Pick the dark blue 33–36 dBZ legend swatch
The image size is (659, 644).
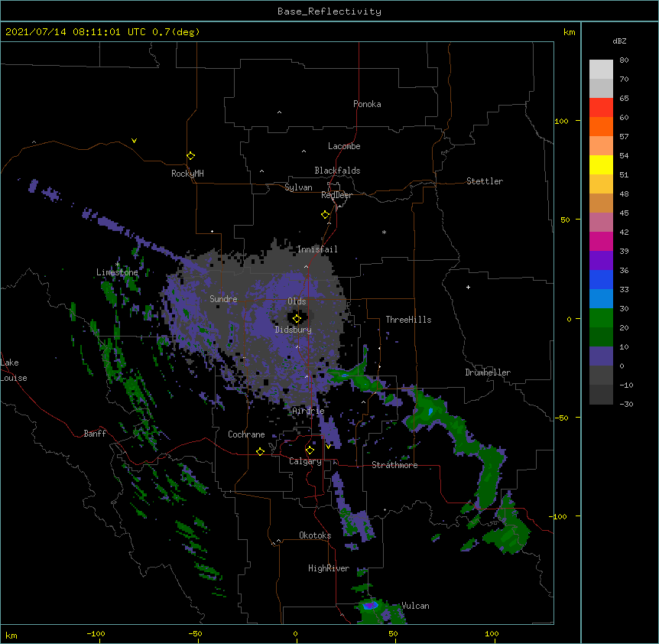[x=601, y=279]
